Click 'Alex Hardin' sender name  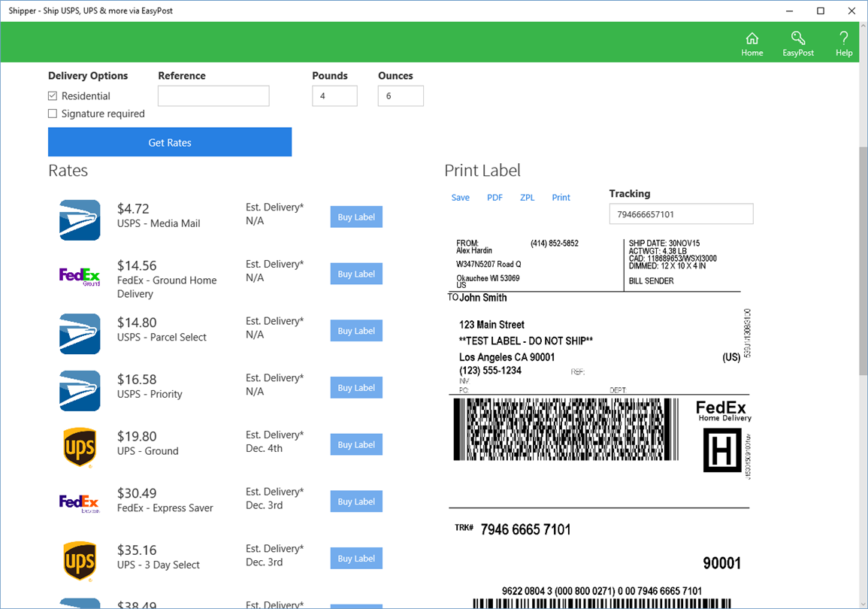[x=474, y=250]
